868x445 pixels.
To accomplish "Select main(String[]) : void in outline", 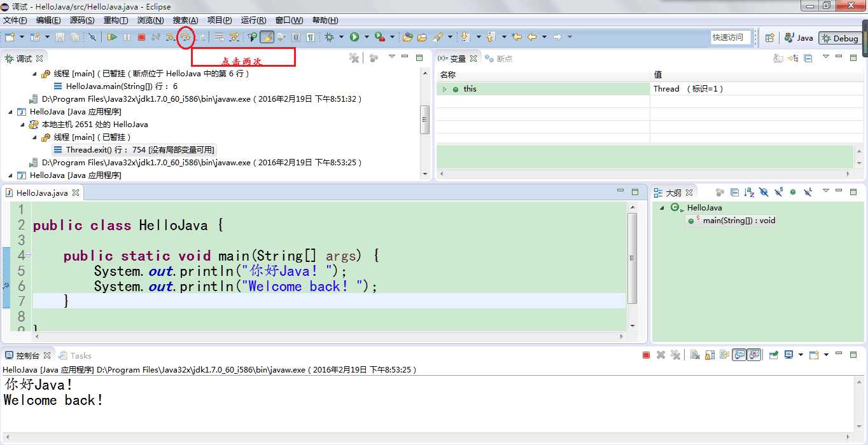I will pyautogui.click(x=732, y=221).
